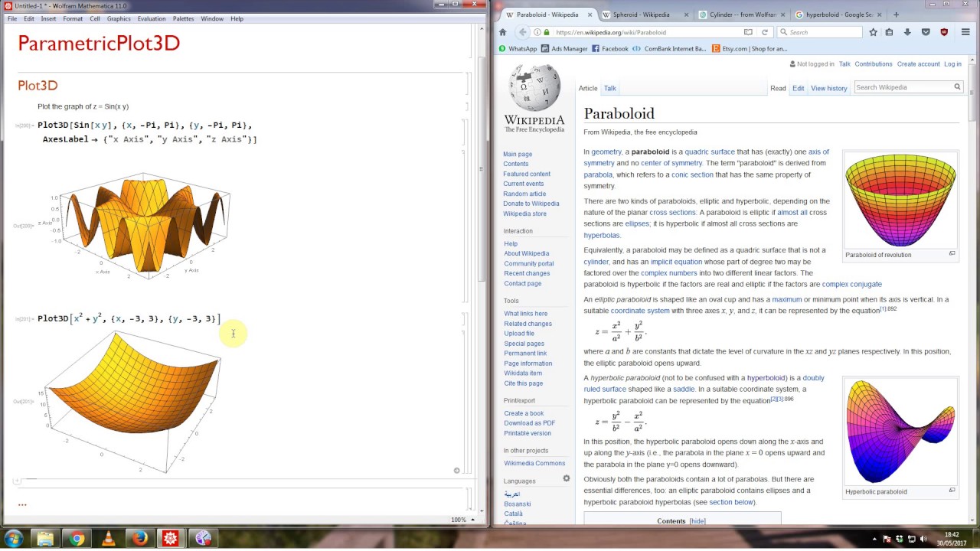
Task: Open the View history tab
Action: [829, 88]
